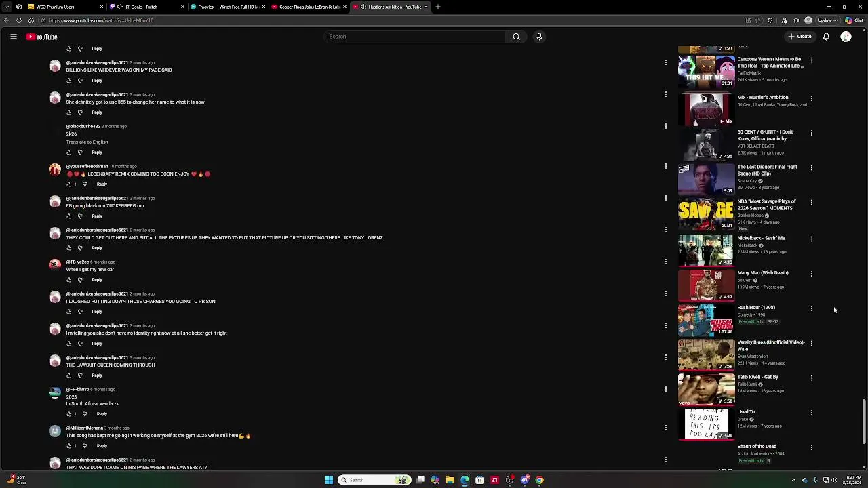Open YouTube notifications bell
Screen dimensions: 868x488
coord(826,37)
